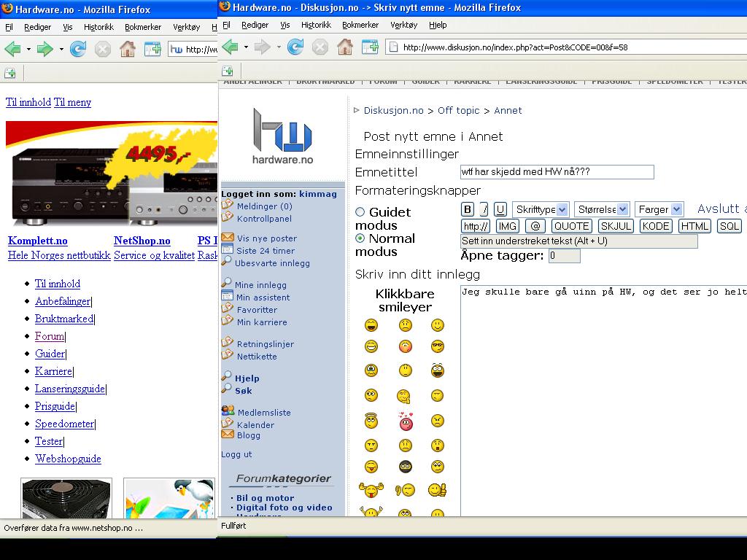Insert the first smiley in top row
This screenshot has height=560, width=747.
(x=371, y=325)
